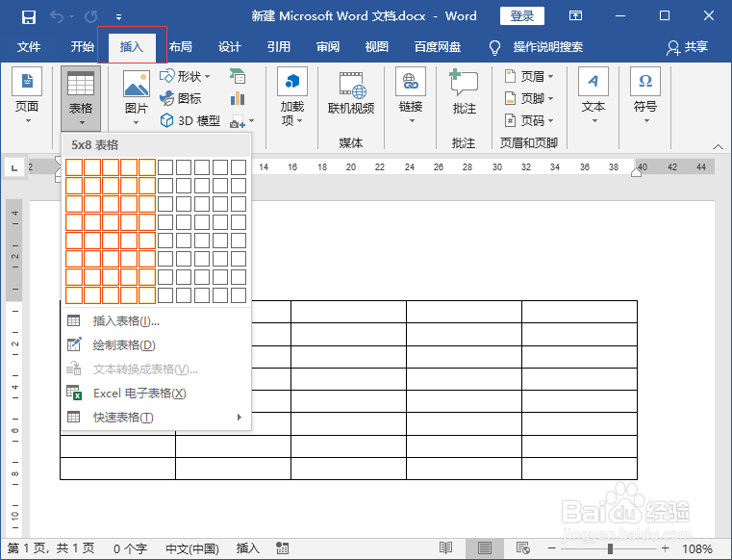Click the 共享 share button

687,47
